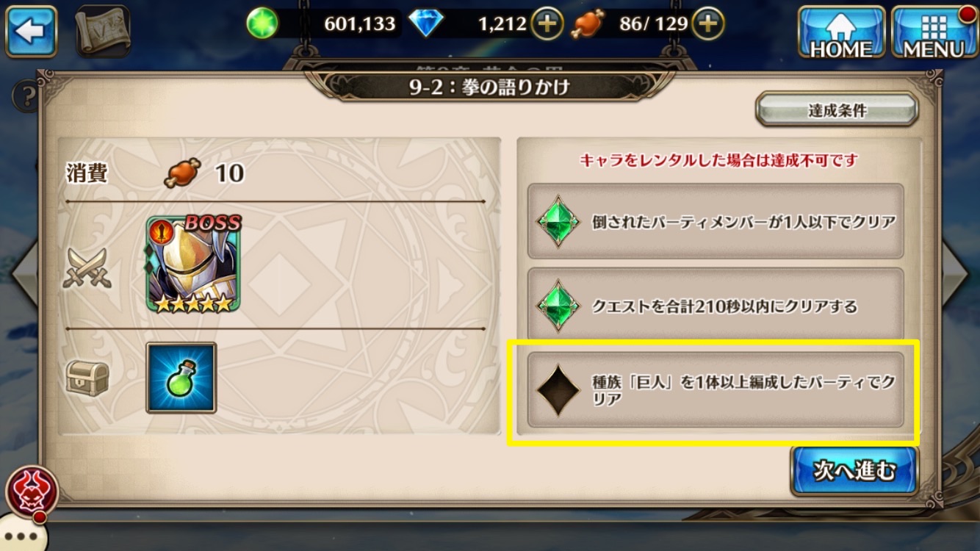Go to the HOME screen

click(841, 32)
